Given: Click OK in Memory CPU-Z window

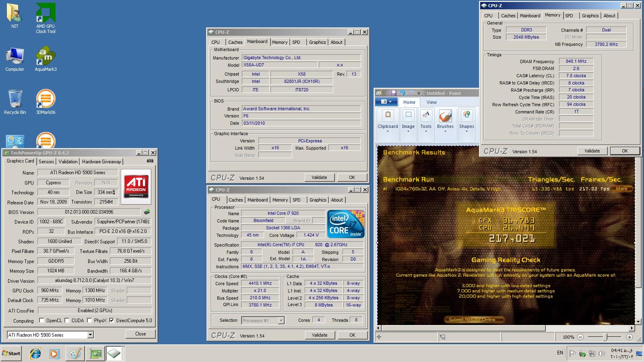Looking at the screenshot, I should [625, 151].
